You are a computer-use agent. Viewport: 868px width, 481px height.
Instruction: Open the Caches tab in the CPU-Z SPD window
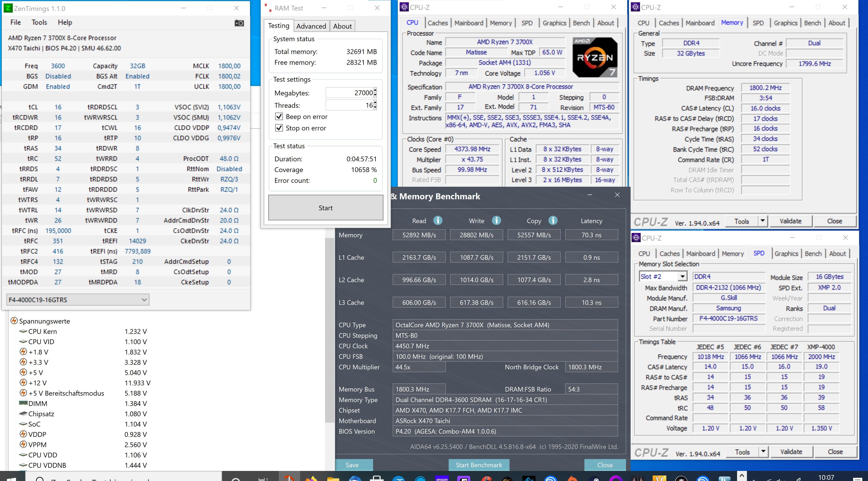[x=669, y=254]
